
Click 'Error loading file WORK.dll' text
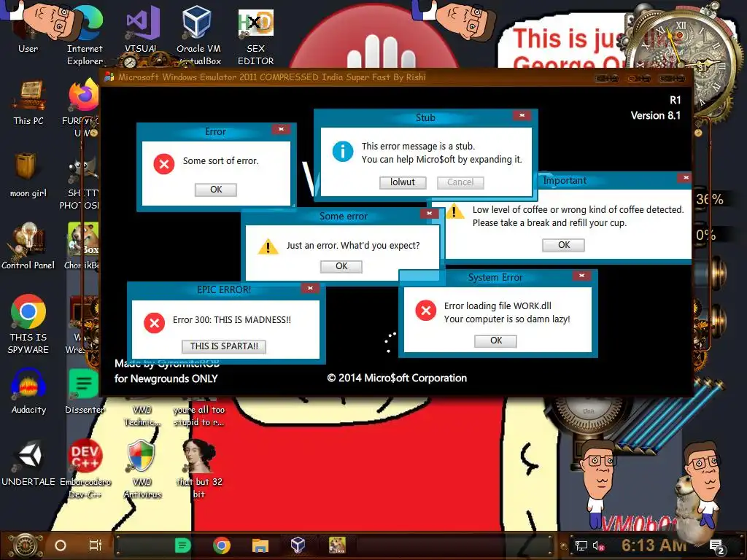pos(498,306)
